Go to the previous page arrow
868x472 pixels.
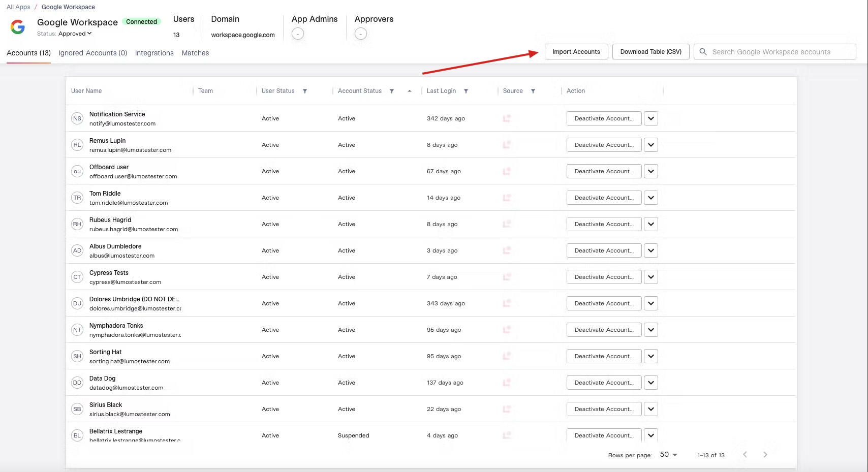coord(745,454)
